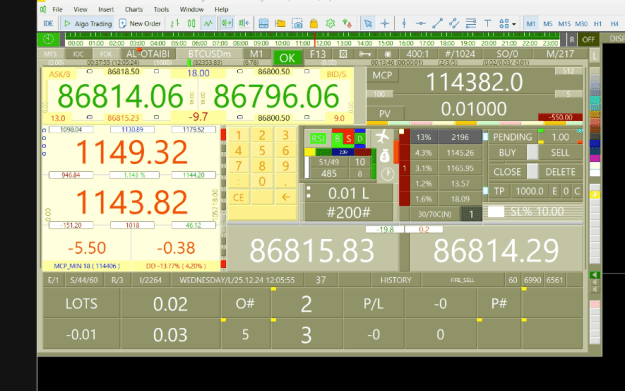Click the airplane icon

[382, 137]
